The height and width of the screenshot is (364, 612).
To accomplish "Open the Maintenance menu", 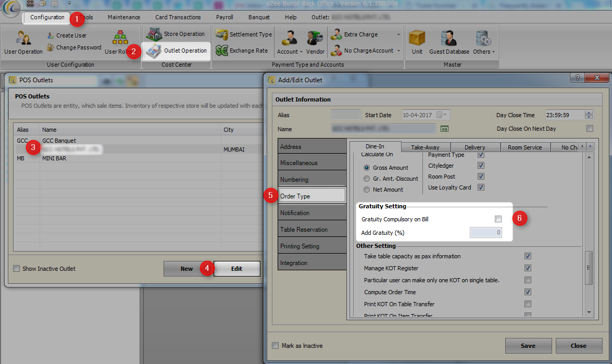I will click(124, 17).
